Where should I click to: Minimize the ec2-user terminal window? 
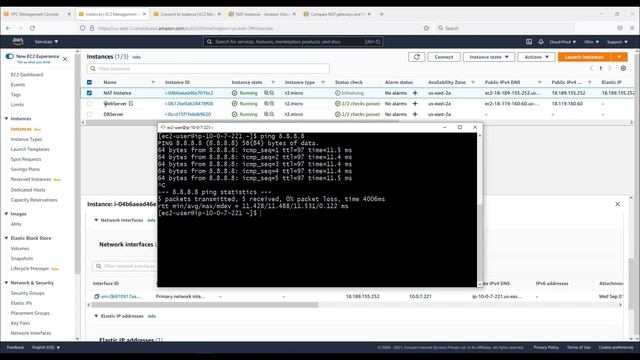pos(444,127)
